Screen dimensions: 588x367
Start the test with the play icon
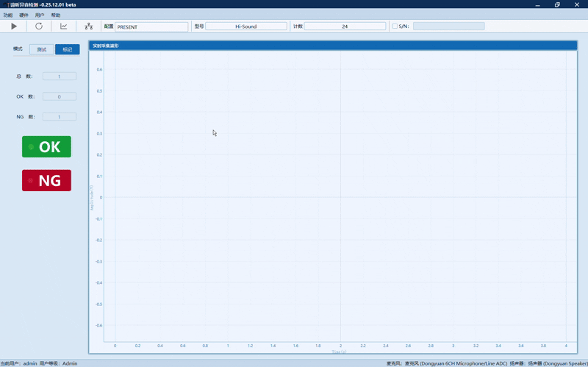14,26
